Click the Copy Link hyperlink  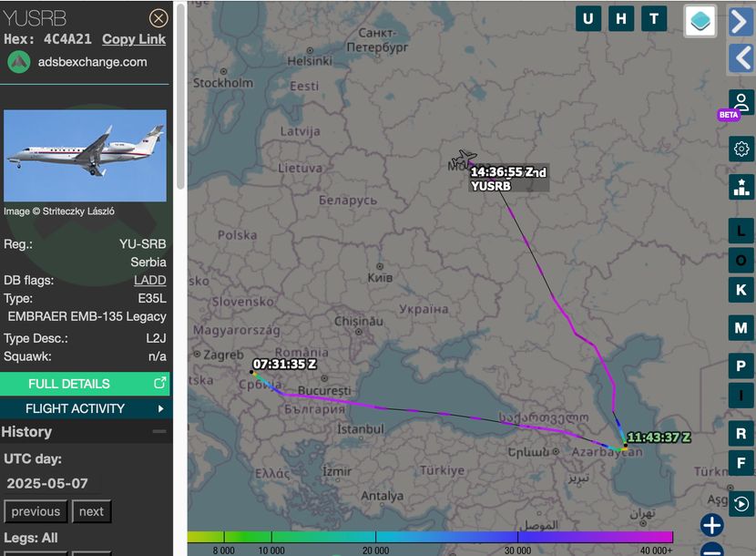pyautogui.click(x=134, y=39)
